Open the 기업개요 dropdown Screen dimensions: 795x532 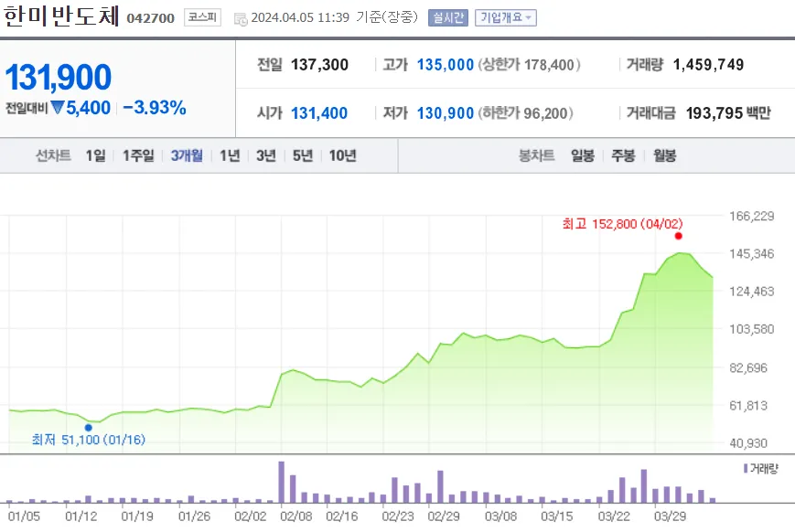[x=506, y=17]
